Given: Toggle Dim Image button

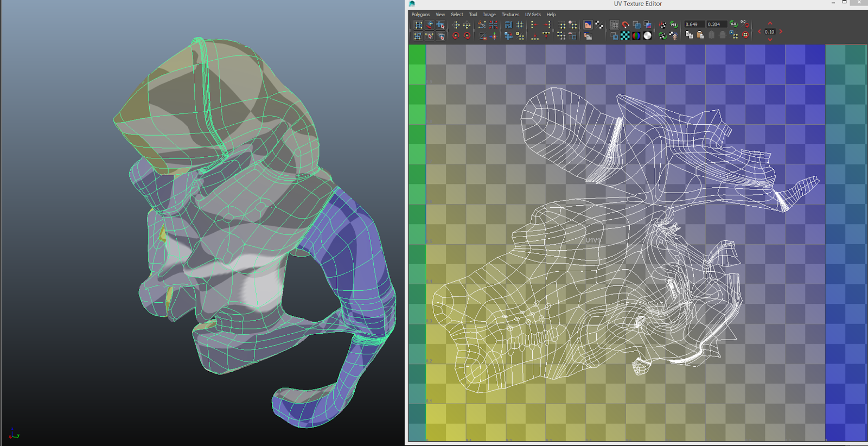Looking at the screenshot, I should [x=588, y=36].
